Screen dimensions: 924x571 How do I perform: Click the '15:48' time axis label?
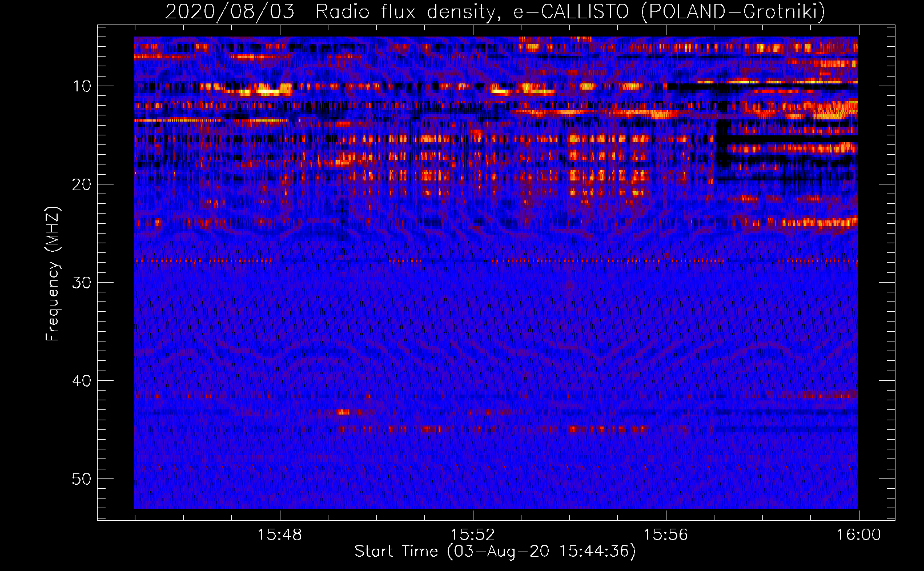click(279, 535)
